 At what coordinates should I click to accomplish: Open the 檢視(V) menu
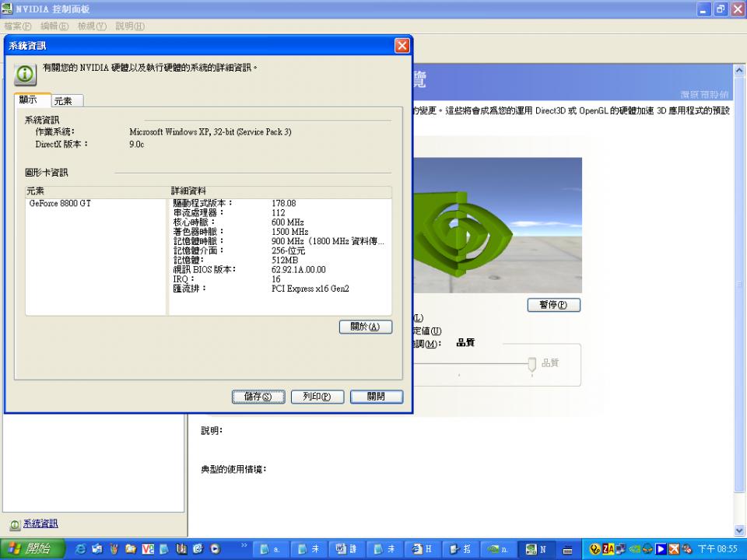92,26
